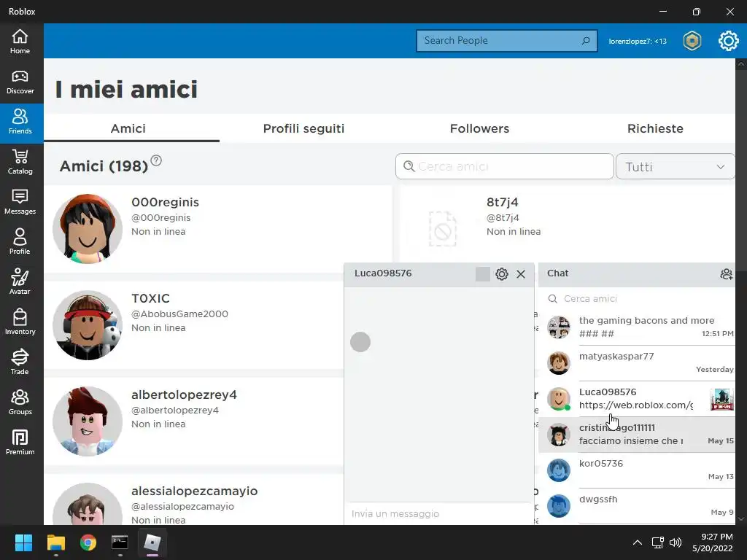Viewport: 747px width, 560px height.
Task: Expand the Tutti filter dropdown
Action: (675, 167)
